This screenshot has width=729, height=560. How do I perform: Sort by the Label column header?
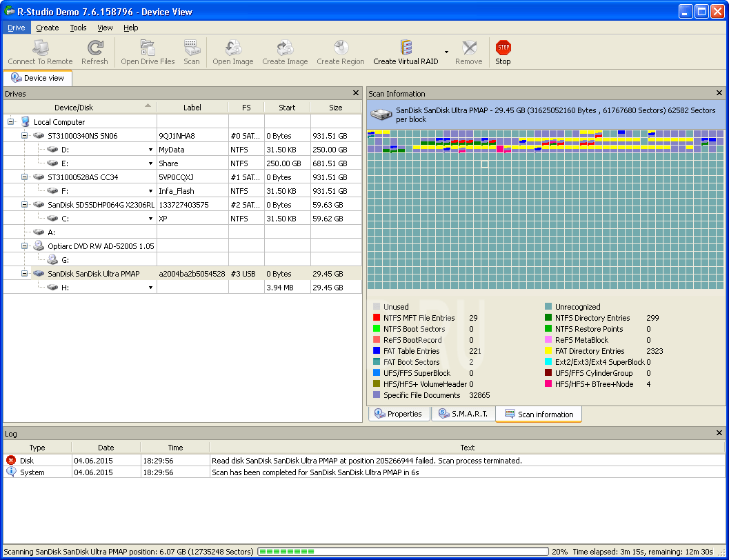pos(192,108)
